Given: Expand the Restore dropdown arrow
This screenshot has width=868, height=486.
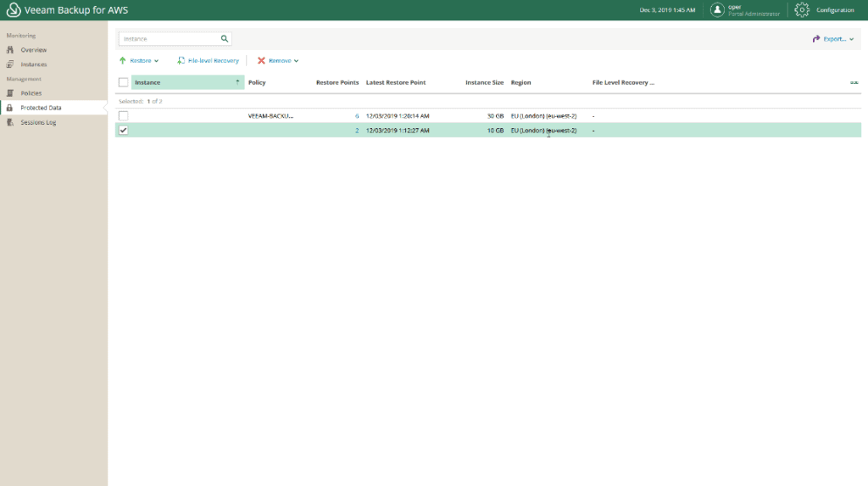Looking at the screenshot, I should point(157,61).
